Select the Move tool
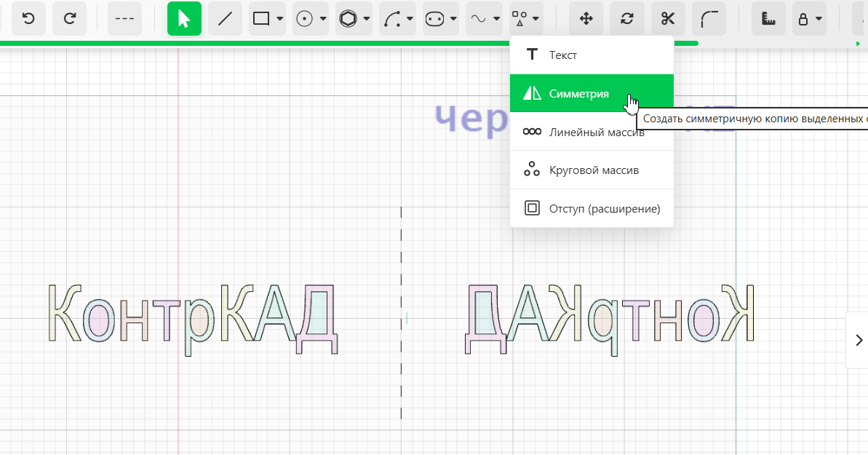The image size is (868, 455). point(586,19)
